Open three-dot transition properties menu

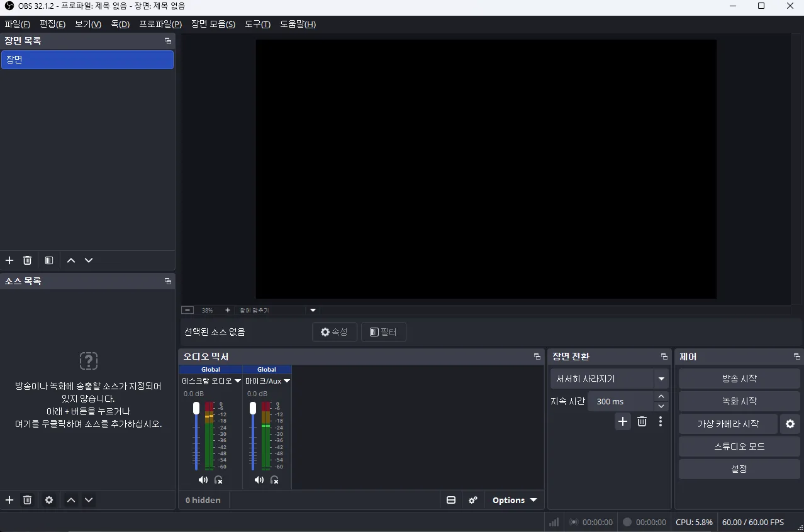point(661,421)
